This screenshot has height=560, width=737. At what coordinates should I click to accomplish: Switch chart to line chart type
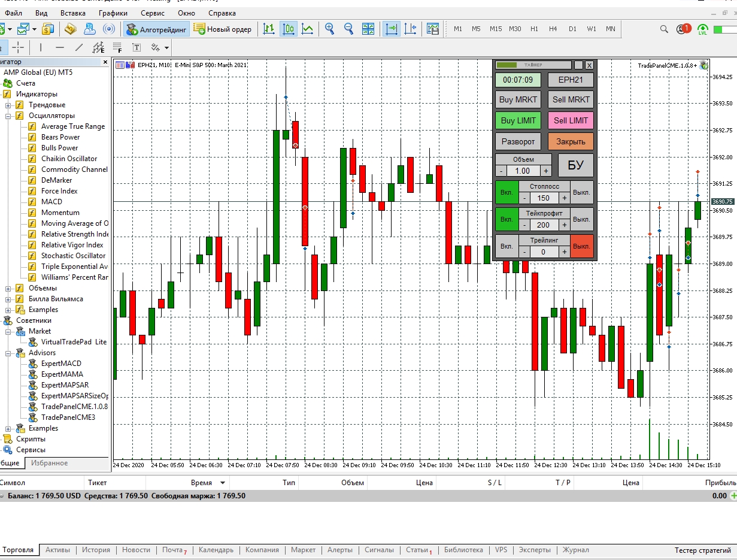coord(308,29)
